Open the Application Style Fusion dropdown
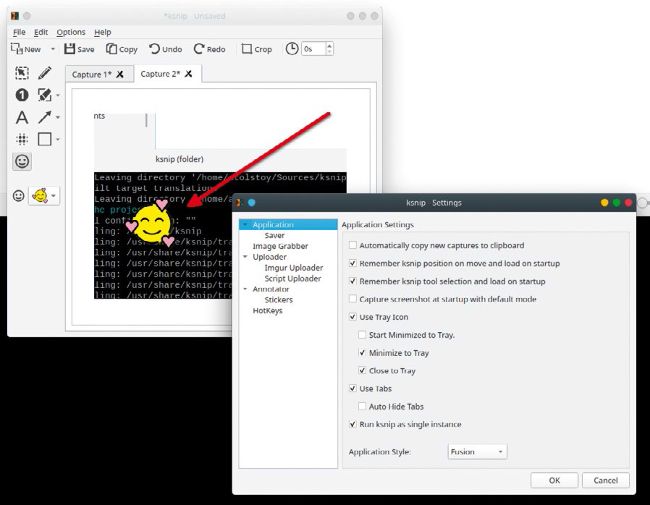This screenshot has height=505, width=650. click(x=477, y=452)
